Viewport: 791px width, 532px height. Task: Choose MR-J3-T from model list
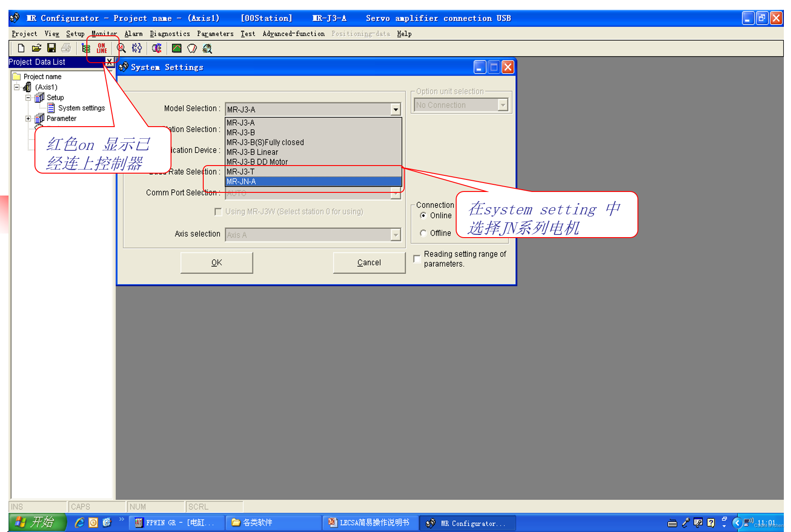(x=313, y=171)
